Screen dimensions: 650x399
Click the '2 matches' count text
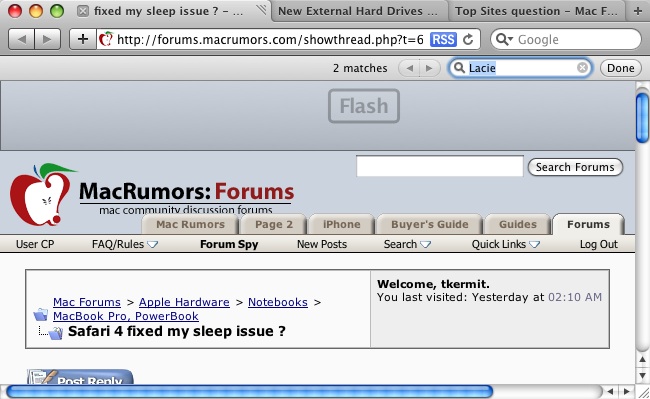[360, 68]
